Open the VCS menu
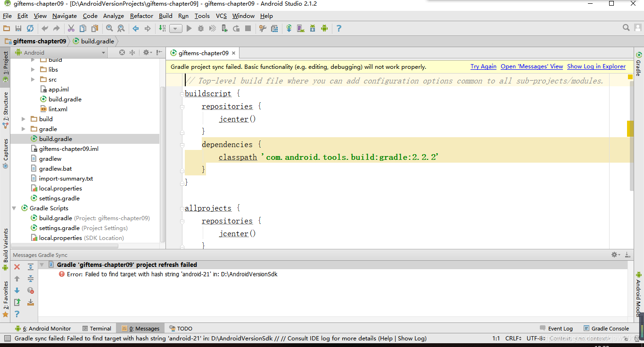The height and width of the screenshot is (347, 644). (221, 16)
